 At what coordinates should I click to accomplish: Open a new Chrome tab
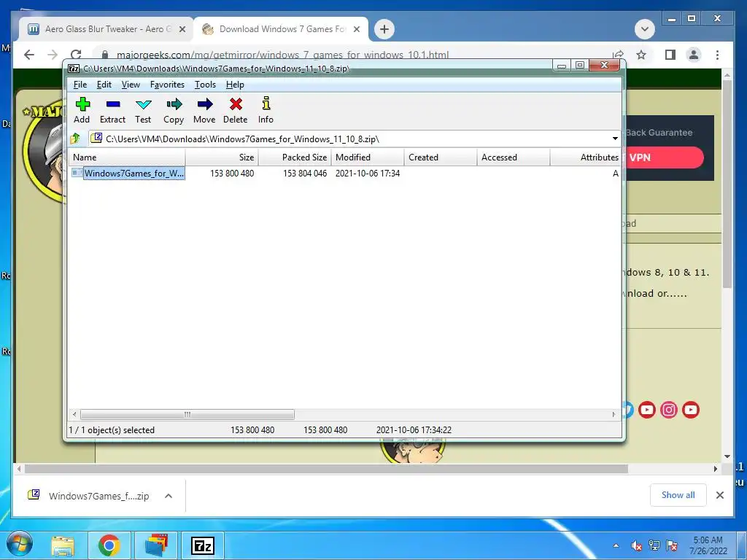(384, 29)
